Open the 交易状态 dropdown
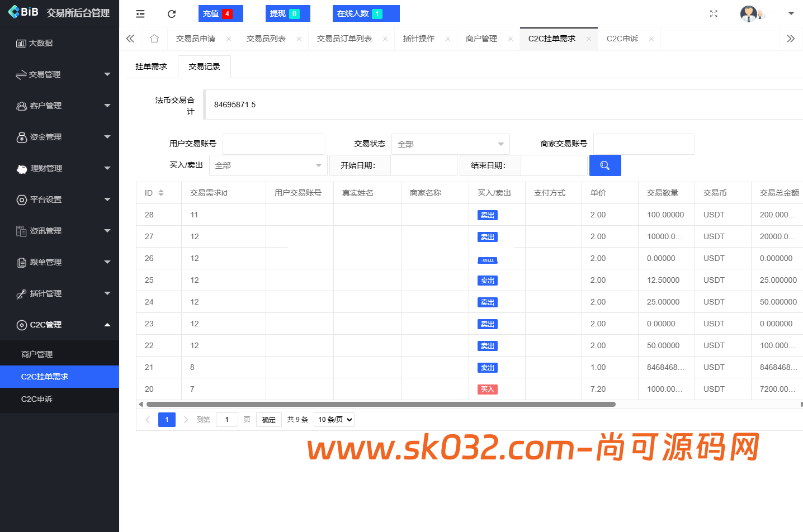Viewport: 803px width, 532px height. [450, 144]
